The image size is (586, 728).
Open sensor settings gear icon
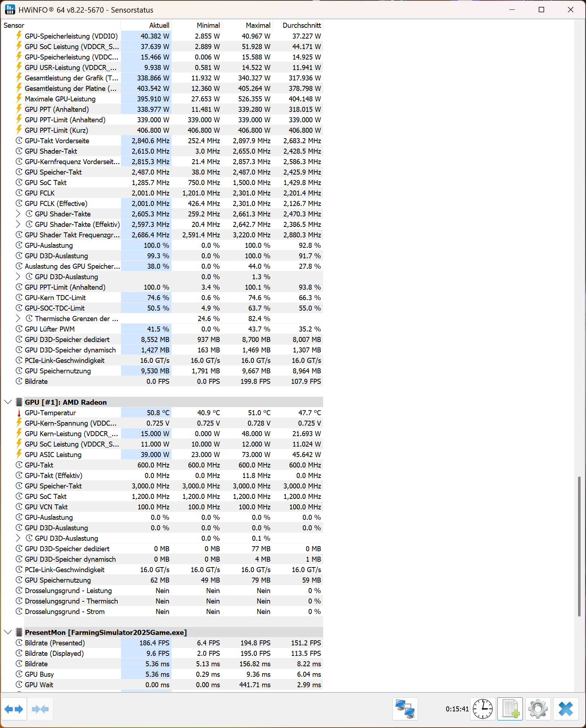pos(538,709)
